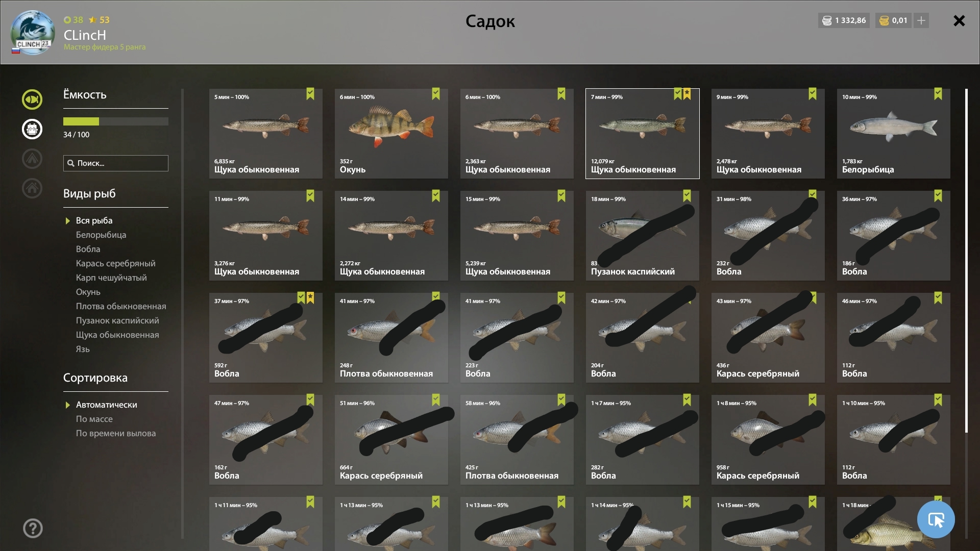980x551 pixels.
Task: Click the silver coins balance icon
Action: pos(827,20)
